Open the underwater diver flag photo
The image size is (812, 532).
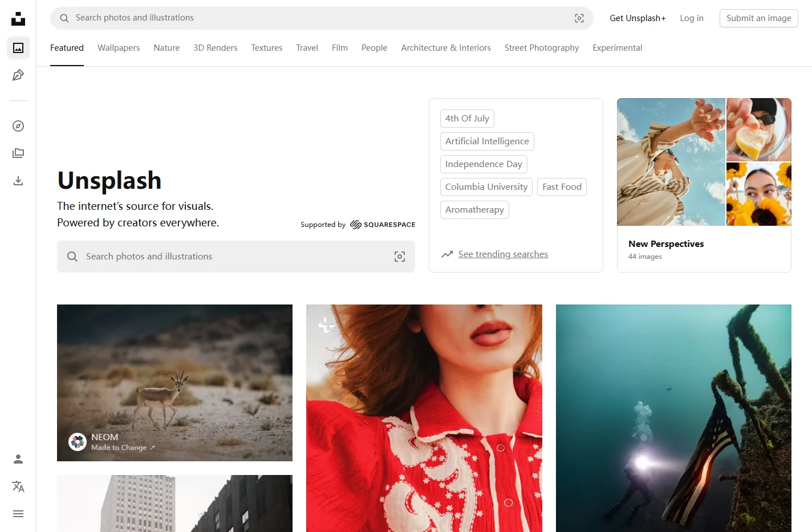click(x=673, y=418)
